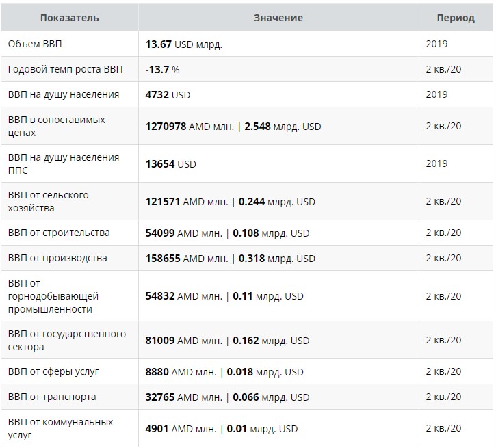This screenshot has height=448, width=496.
Task: Select ВВП от горнодобывающей промышленности label
Action: 53,296
